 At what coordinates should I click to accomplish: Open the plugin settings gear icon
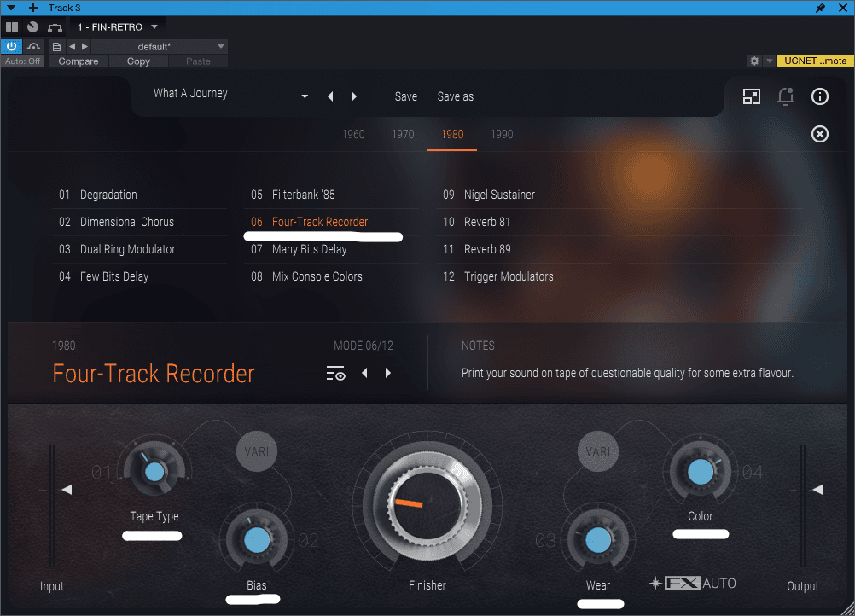754,61
